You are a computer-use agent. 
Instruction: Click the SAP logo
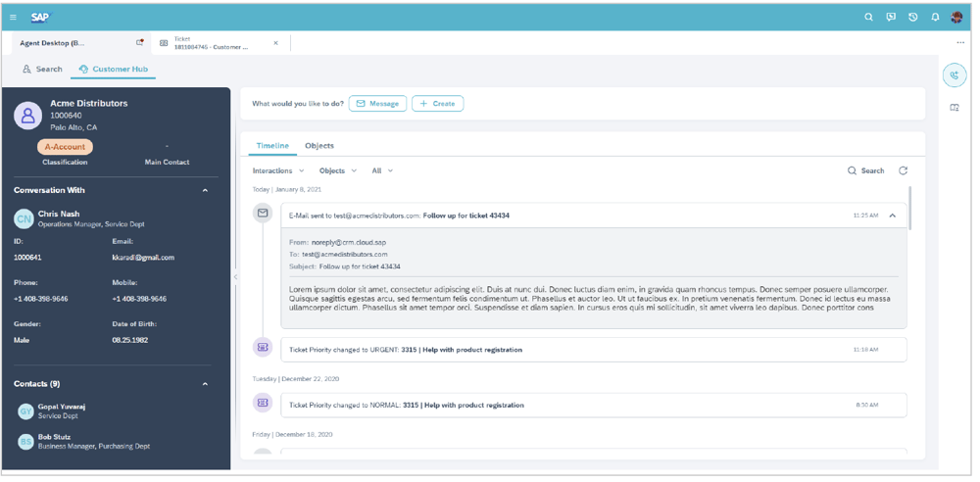coord(41,18)
